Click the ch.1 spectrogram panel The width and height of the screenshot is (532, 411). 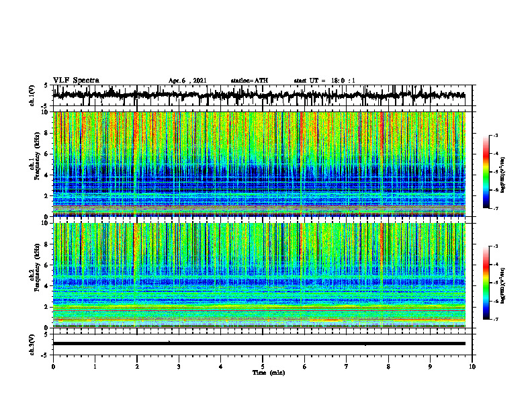[x=259, y=164]
